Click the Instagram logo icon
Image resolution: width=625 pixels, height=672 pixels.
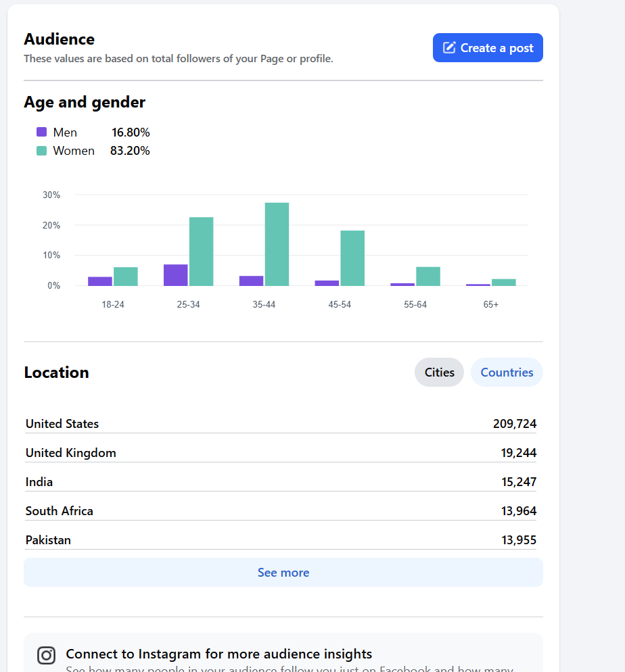46,655
